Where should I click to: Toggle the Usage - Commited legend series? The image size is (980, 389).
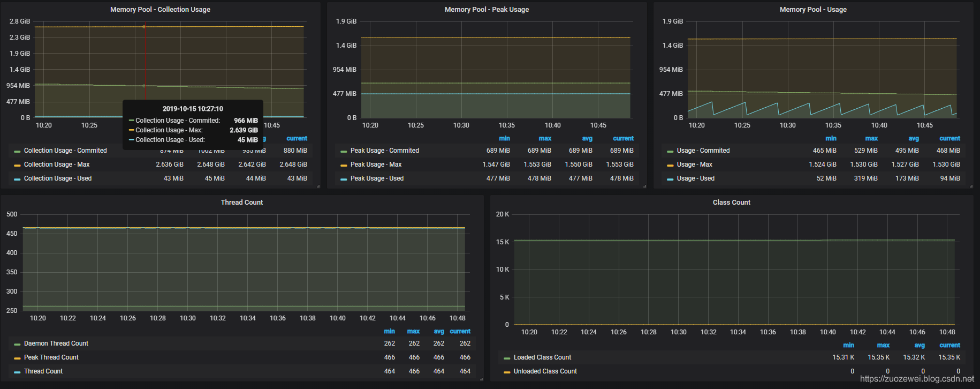pos(703,151)
